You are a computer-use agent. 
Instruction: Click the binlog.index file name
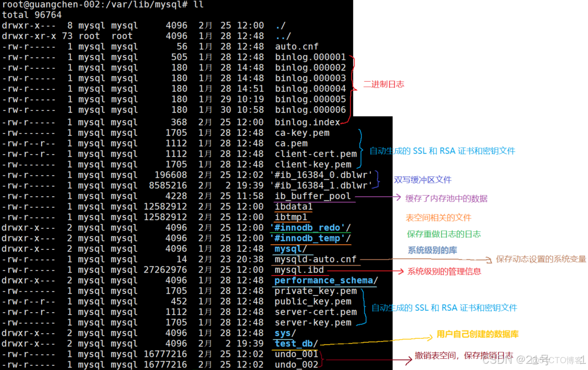click(x=307, y=122)
